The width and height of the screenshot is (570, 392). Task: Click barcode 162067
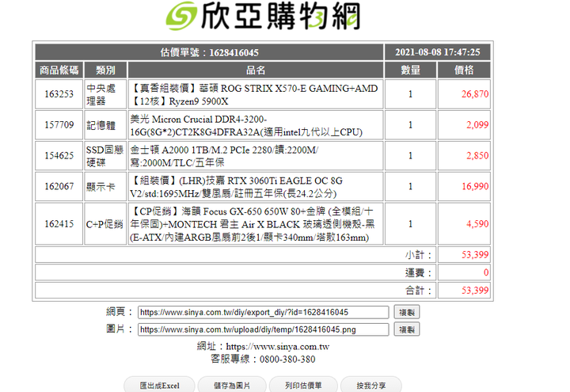[59, 187]
